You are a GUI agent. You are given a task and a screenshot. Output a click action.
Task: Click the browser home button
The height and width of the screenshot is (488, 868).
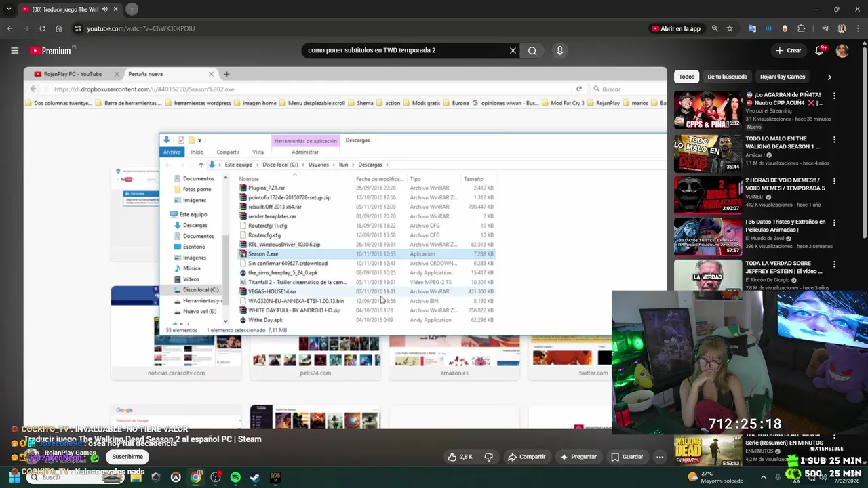(58, 28)
